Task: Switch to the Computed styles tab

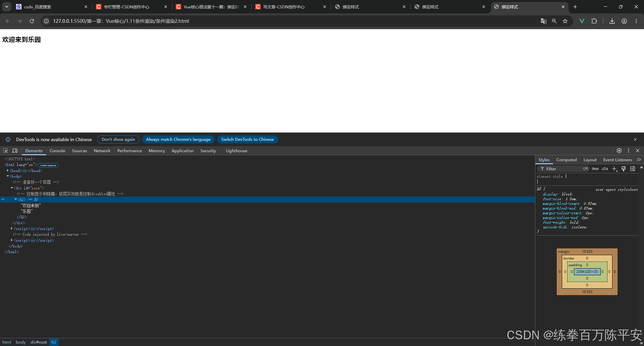Action: coord(567,160)
